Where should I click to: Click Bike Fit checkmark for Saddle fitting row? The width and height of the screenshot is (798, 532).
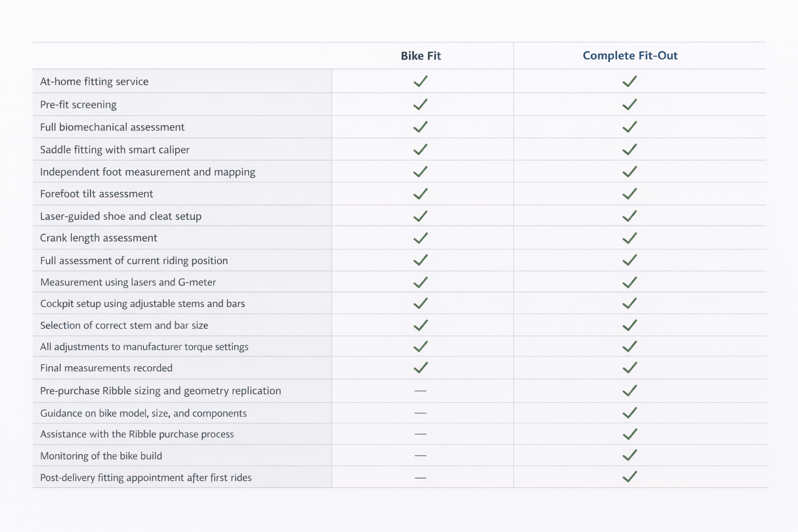tap(420, 150)
